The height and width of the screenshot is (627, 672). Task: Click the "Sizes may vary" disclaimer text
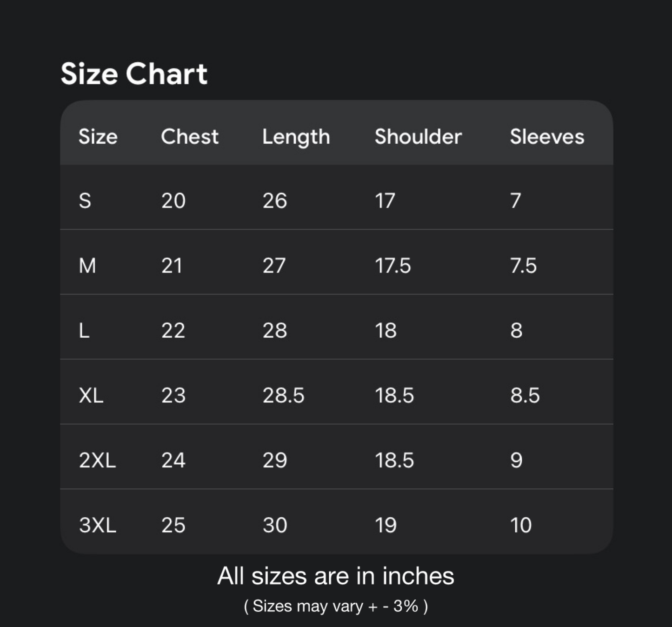pyautogui.click(x=336, y=606)
